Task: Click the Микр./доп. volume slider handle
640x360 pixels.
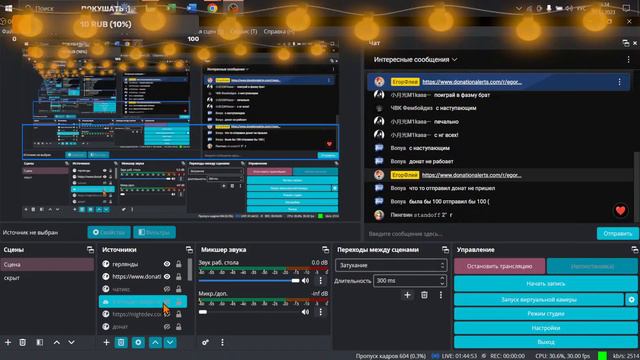Action: (203, 312)
